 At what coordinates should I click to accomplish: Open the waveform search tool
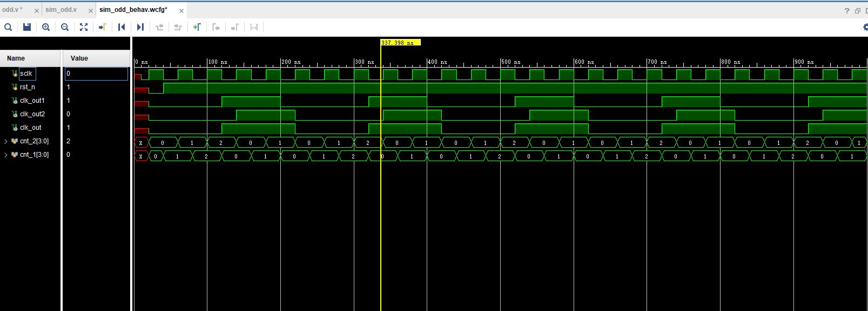[8, 27]
